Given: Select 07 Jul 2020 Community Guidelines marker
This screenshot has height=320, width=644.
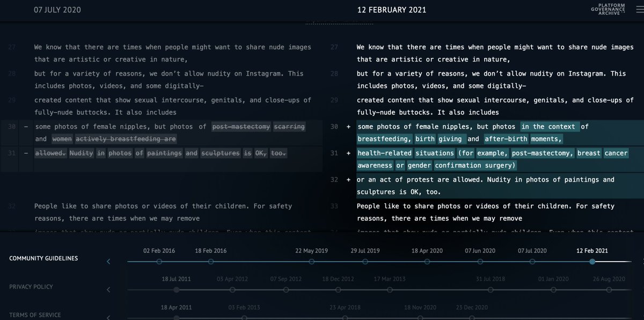Looking at the screenshot, I should 532,262.
